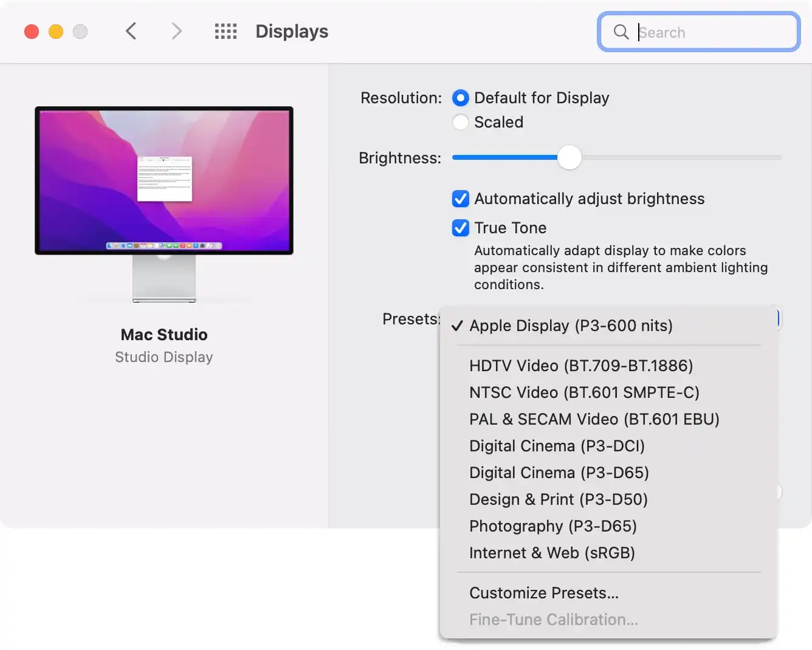Keep Apple Display (P3-600 nits) selected

[571, 326]
